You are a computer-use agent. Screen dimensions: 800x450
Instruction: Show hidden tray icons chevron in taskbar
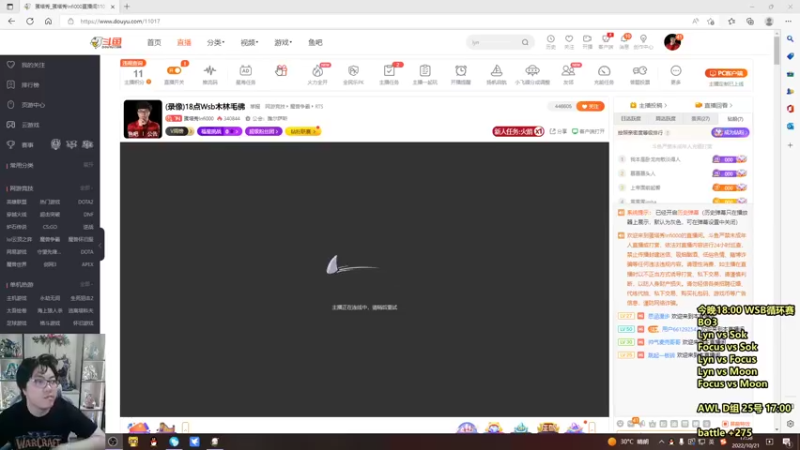661,442
